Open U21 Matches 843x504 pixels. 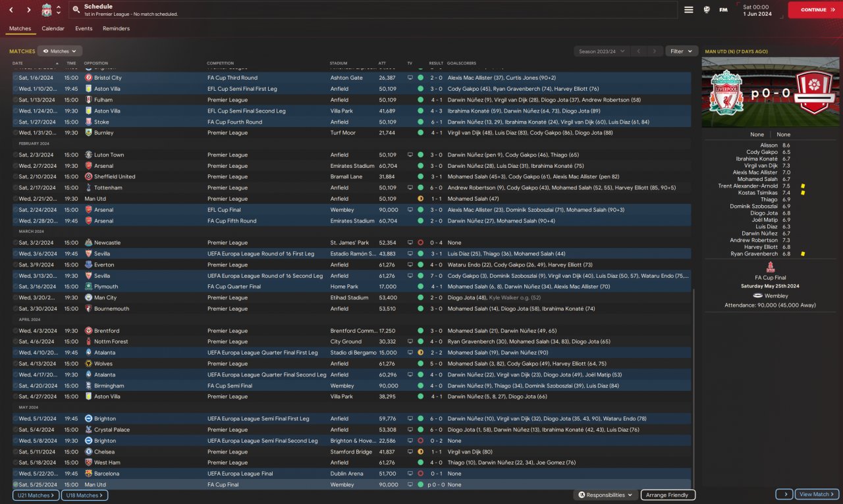[x=35, y=495]
